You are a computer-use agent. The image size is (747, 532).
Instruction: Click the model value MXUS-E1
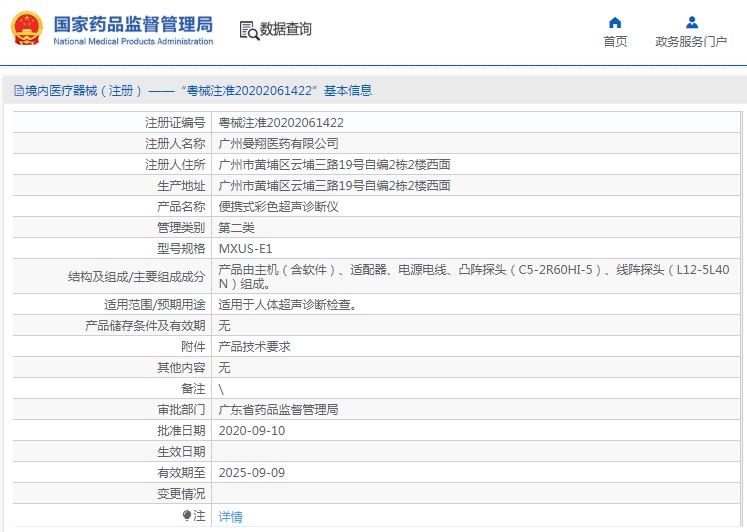point(245,249)
